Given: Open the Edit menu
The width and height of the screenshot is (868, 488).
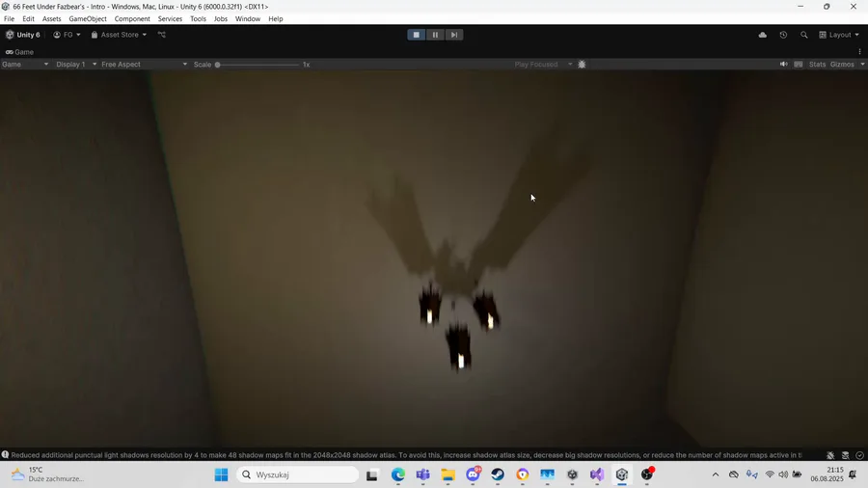Looking at the screenshot, I should tap(28, 19).
